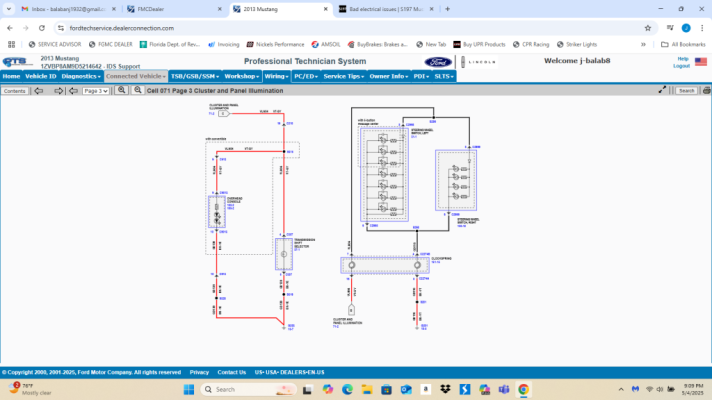Open the TSB/GSB/SSM menu
This screenshot has width=712, height=400.
point(195,76)
